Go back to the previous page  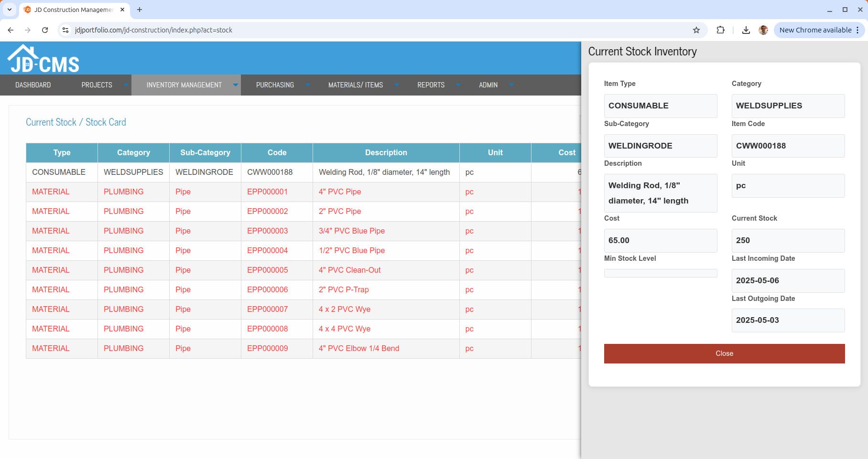click(x=11, y=30)
